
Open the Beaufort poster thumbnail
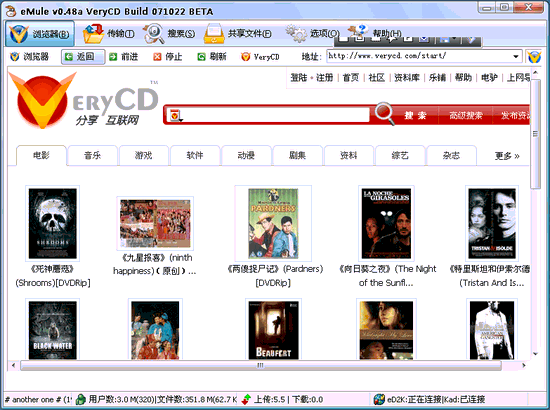274,330
